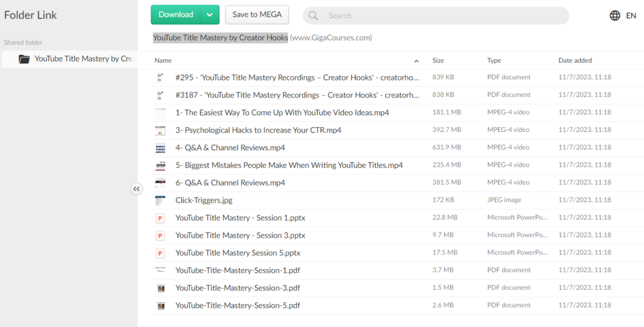Click the 392.7 MB size value
The height and width of the screenshot is (327, 644).
pyautogui.click(x=447, y=130)
